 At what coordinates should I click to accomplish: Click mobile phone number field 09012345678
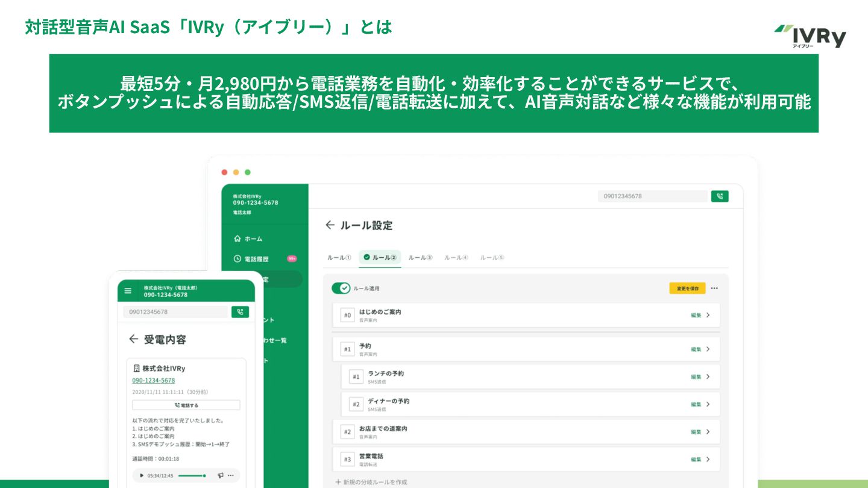(x=175, y=312)
